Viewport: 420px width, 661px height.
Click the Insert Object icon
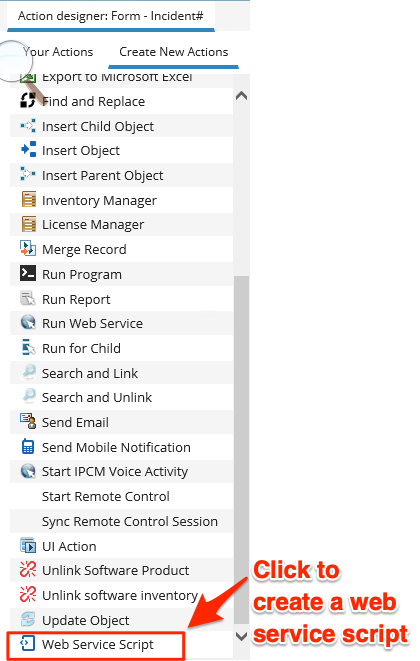28,150
